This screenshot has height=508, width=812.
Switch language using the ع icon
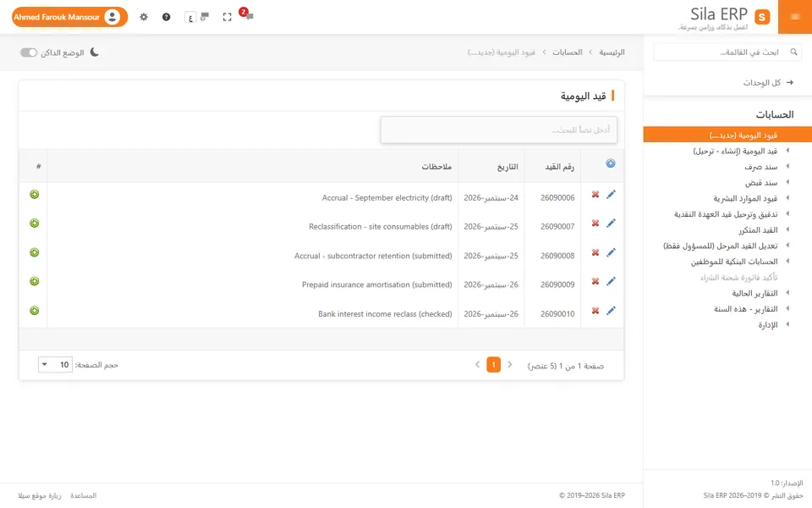(190, 17)
